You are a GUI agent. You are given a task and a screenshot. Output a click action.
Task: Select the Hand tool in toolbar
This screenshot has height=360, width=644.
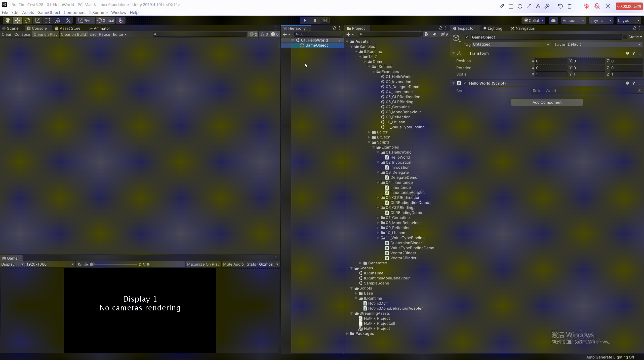[8, 20]
